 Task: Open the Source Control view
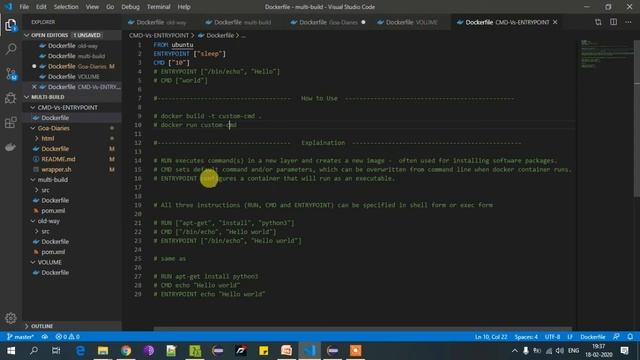pos(11,74)
